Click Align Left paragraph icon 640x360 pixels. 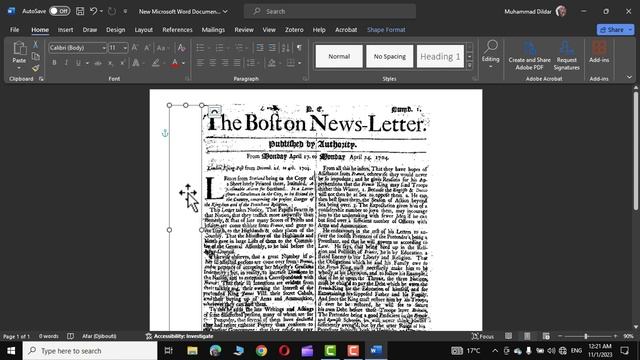(x=200, y=63)
